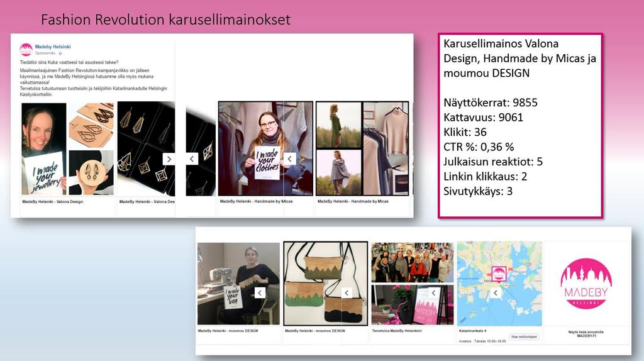Click the Hae reittiohjeet button
This screenshot has width=644, height=361.
click(x=524, y=336)
